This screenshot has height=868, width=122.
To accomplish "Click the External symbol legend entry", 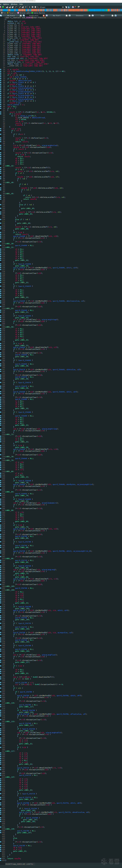I will 25,13.
